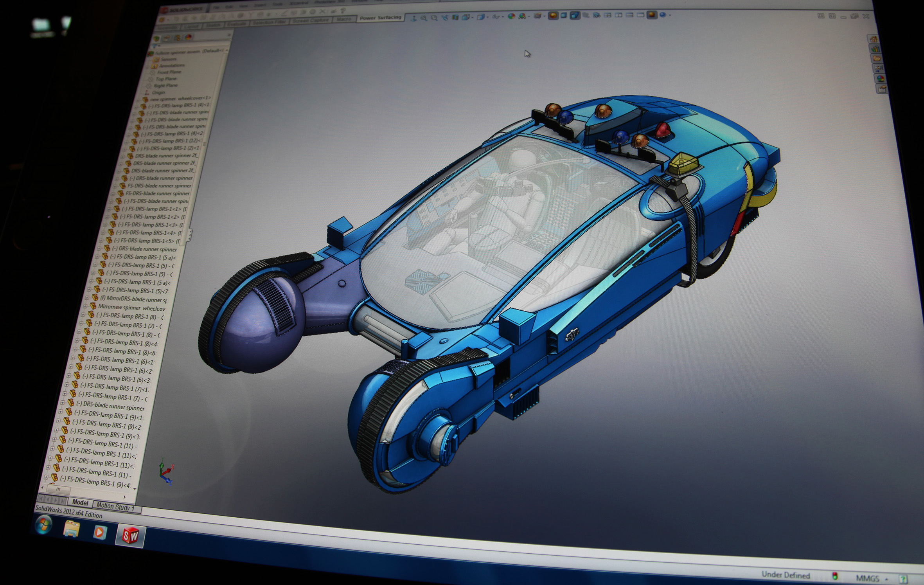Open the View Settings dropdown

pyautogui.click(x=539, y=16)
